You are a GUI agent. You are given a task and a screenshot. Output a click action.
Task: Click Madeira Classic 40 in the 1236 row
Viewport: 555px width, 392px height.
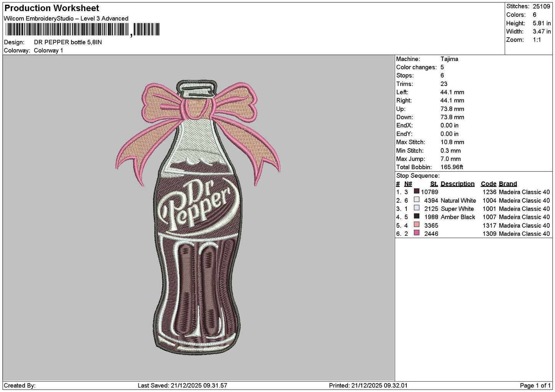pyautogui.click(x=524, y=192)
